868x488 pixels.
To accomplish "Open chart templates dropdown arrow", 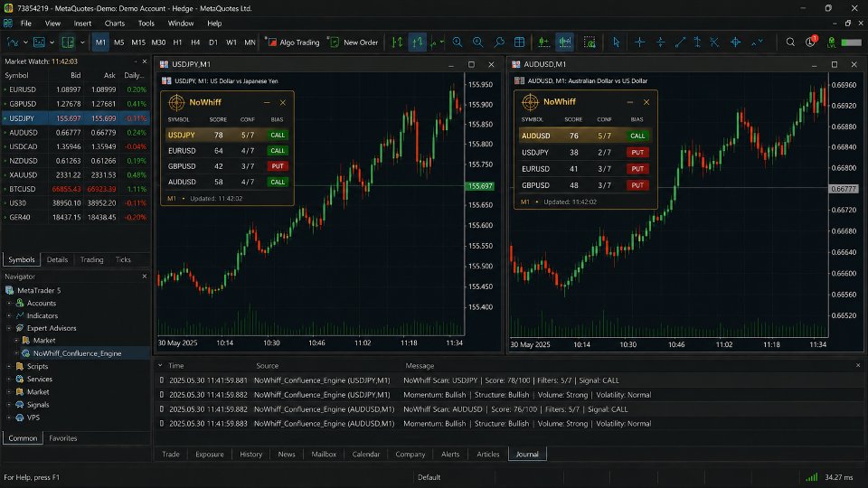I will point(82,42).
